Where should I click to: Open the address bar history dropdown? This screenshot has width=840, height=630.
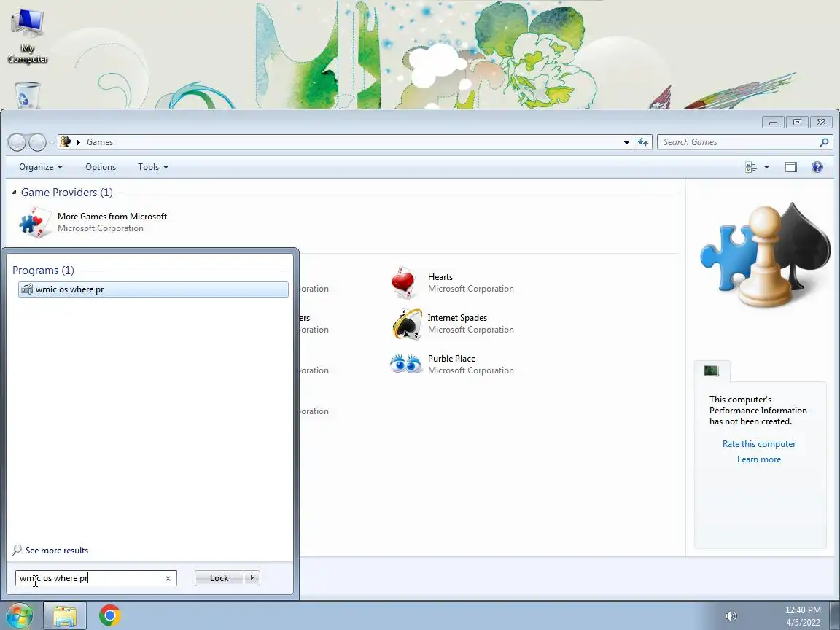(x=626, y=142)
